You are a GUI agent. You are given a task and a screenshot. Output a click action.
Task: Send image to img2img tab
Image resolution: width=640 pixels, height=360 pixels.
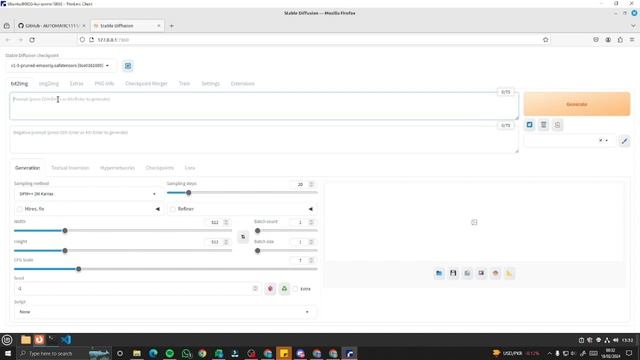[x=467, y=273]
